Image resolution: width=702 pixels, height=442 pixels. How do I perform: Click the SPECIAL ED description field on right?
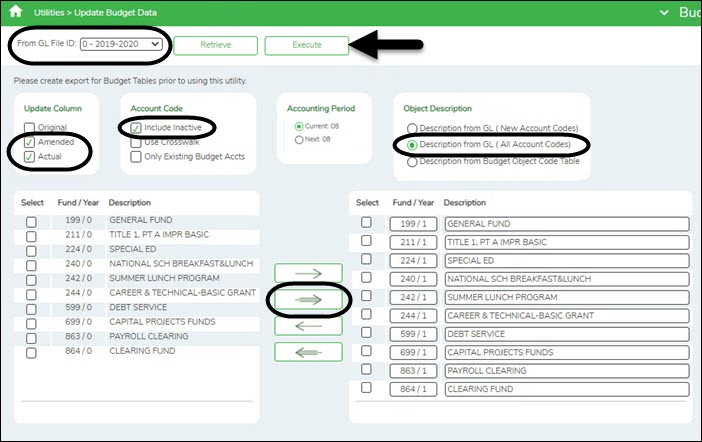[x=567, y=259]
